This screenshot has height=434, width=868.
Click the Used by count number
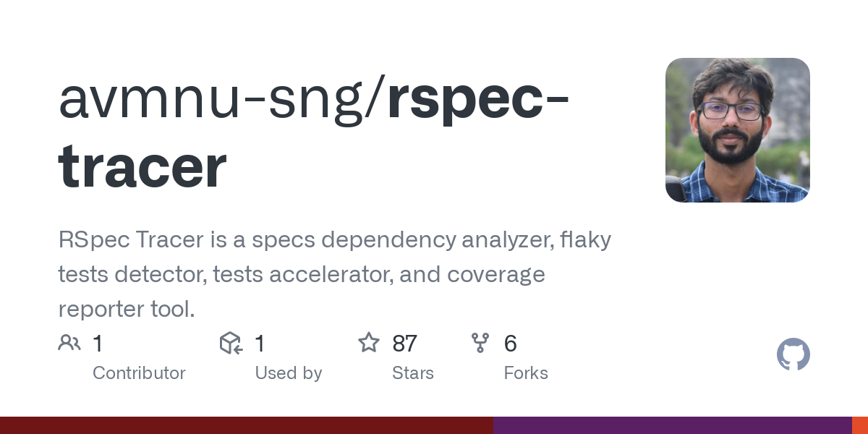point(260,344)
